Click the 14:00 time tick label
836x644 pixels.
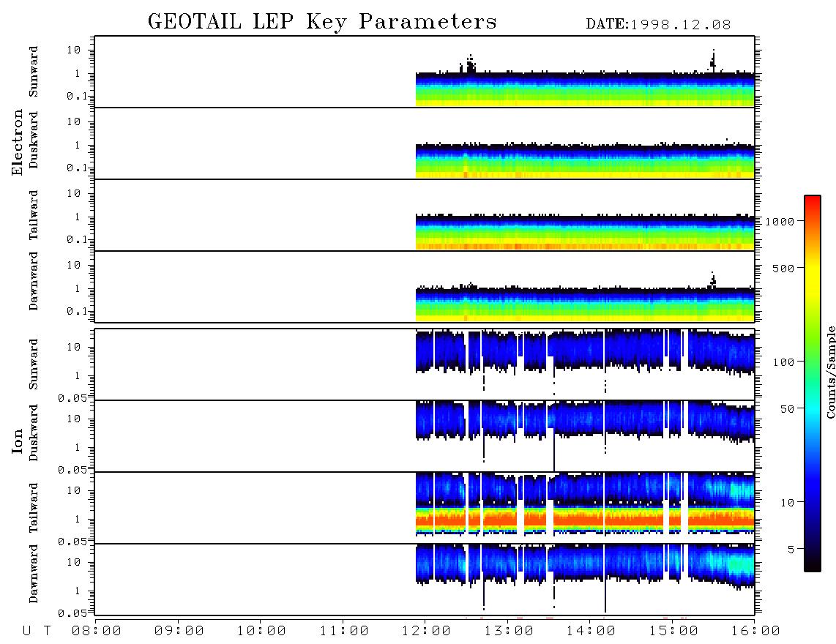point(591,631)
